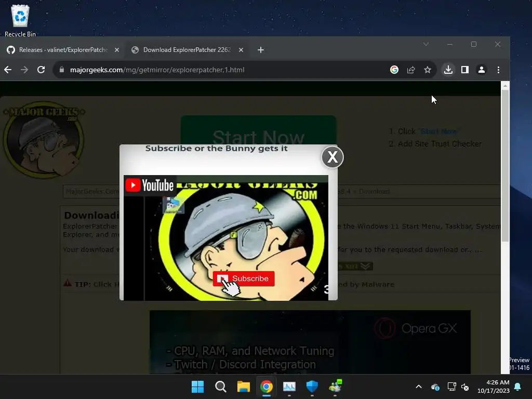Viewport: 532px width, 399px height.
Task: Open the performance monitor taskbar icon
Action: [x=289, y=387]
